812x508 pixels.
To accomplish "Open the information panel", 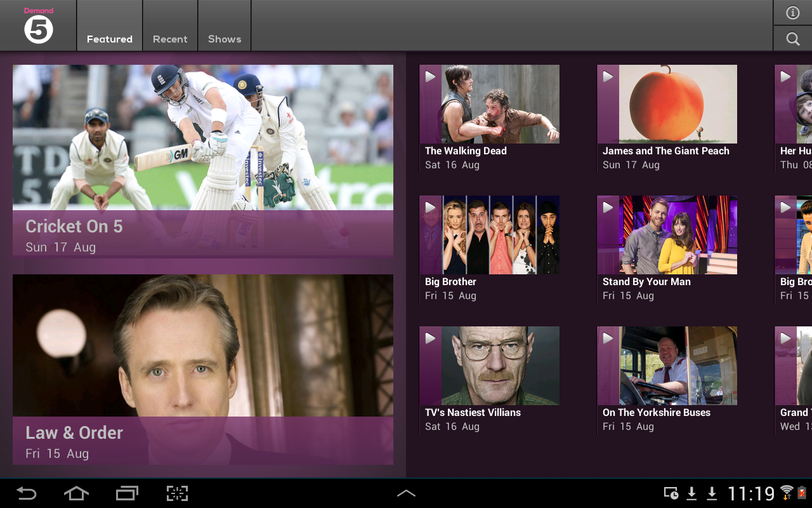I will [x=792, y=13].
